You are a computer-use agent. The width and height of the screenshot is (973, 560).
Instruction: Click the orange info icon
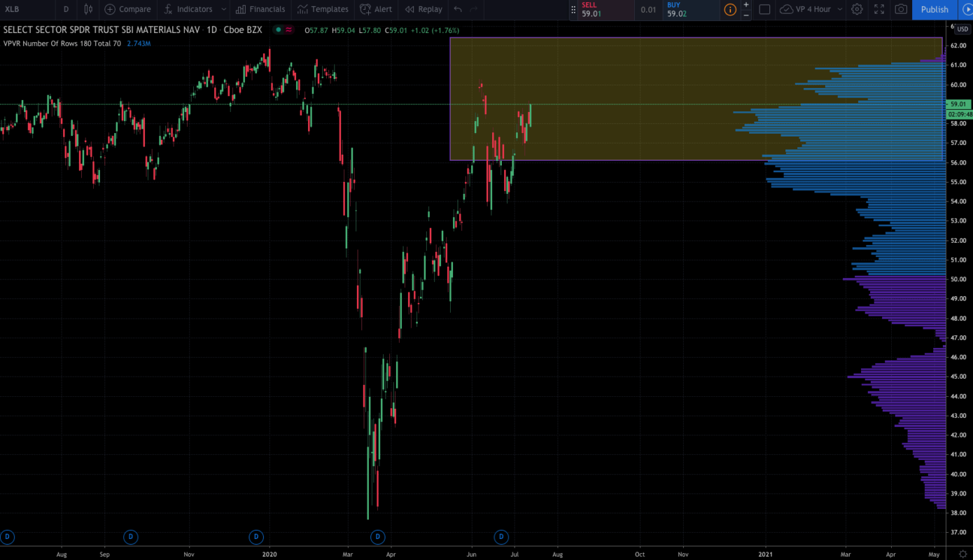730,9
